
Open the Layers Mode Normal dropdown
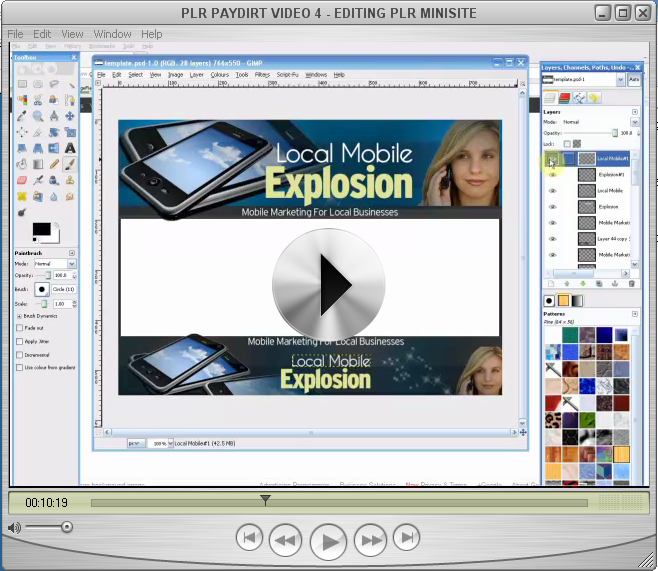pyautogui.click(x=634, y=122)
